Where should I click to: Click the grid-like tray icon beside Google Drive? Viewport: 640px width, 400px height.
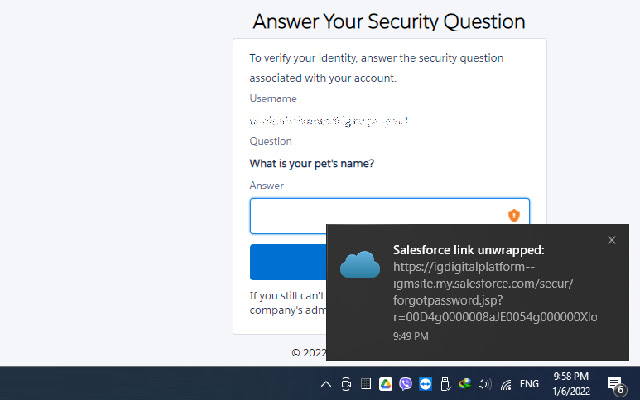click(365, 384)
